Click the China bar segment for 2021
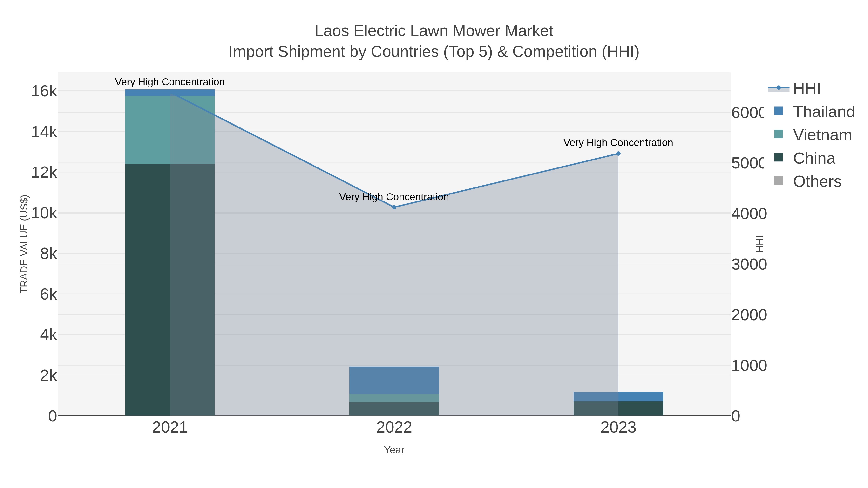Screen dimensions: 868x488 coord(170,290)
